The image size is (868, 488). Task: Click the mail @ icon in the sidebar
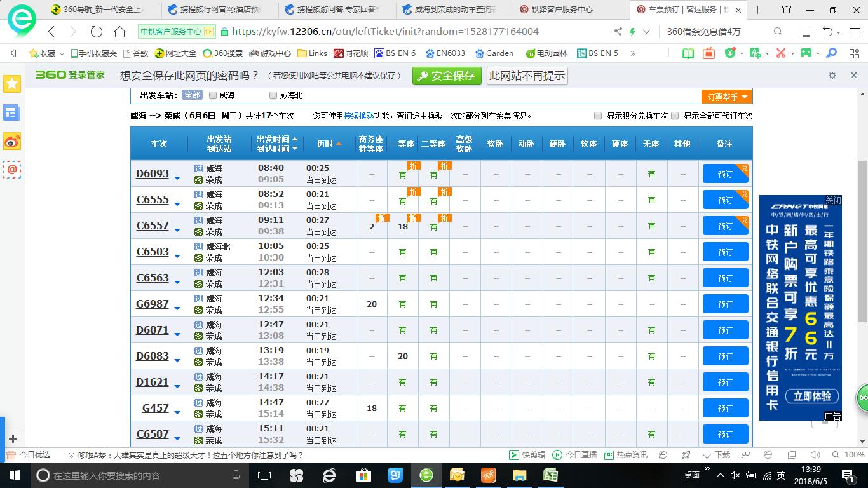coord(12,169)
